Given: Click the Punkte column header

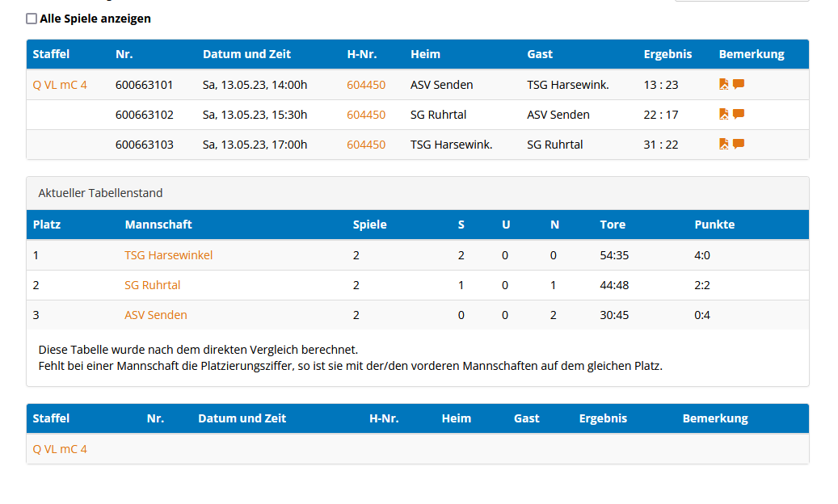Looking at the screenshot, I should coord(714,225).
